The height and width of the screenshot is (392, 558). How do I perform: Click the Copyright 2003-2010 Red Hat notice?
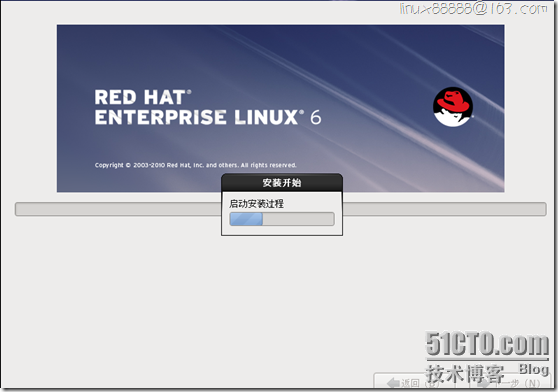[195, 165]
